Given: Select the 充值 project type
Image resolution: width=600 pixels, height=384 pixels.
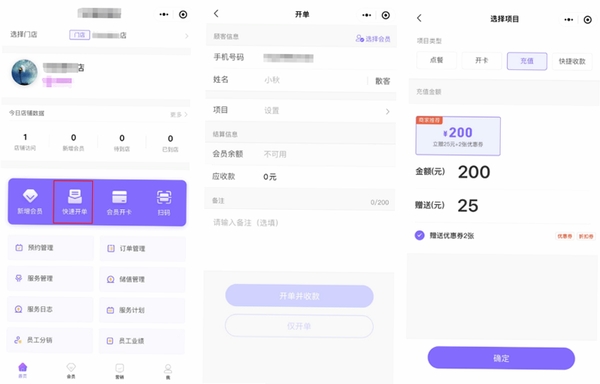Looking at the screenshot, I should coord(527,61).
